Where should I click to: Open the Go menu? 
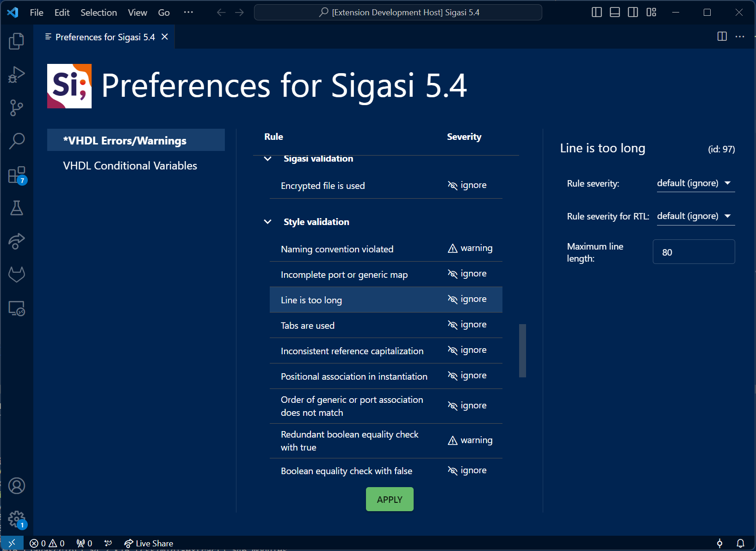[x=164, y=13]
